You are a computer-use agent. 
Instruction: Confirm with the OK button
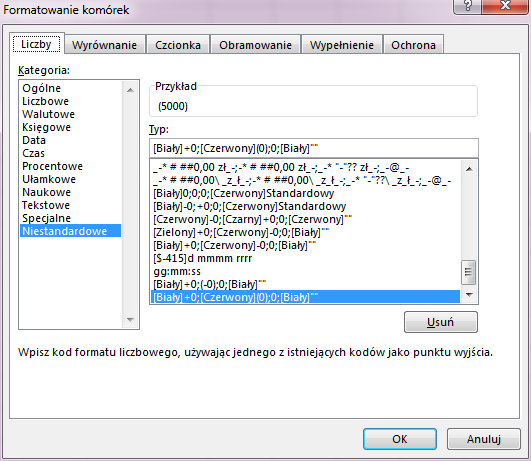[400, 439]
